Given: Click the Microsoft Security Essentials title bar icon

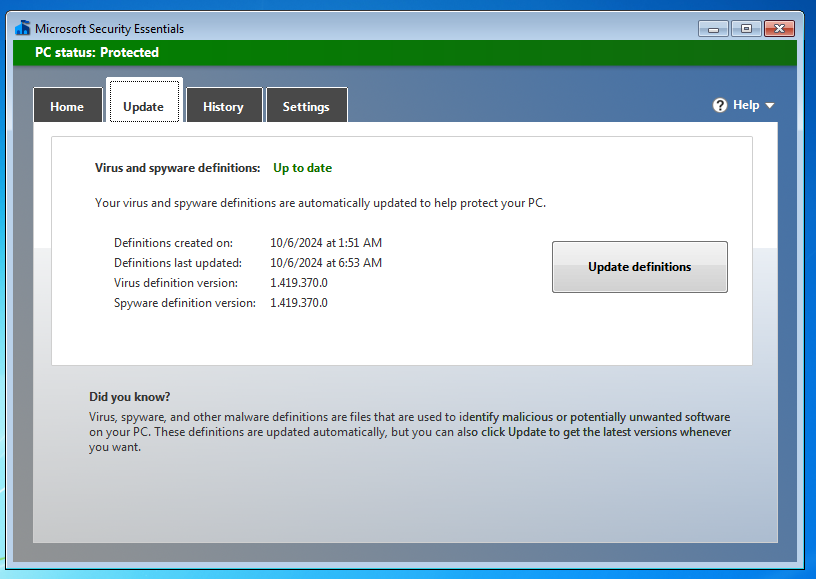Looking at the screenshot, I should click(23, 28).
